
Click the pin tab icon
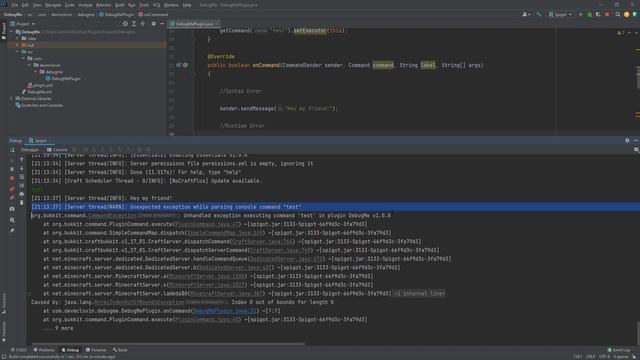(x=12, y=231)
